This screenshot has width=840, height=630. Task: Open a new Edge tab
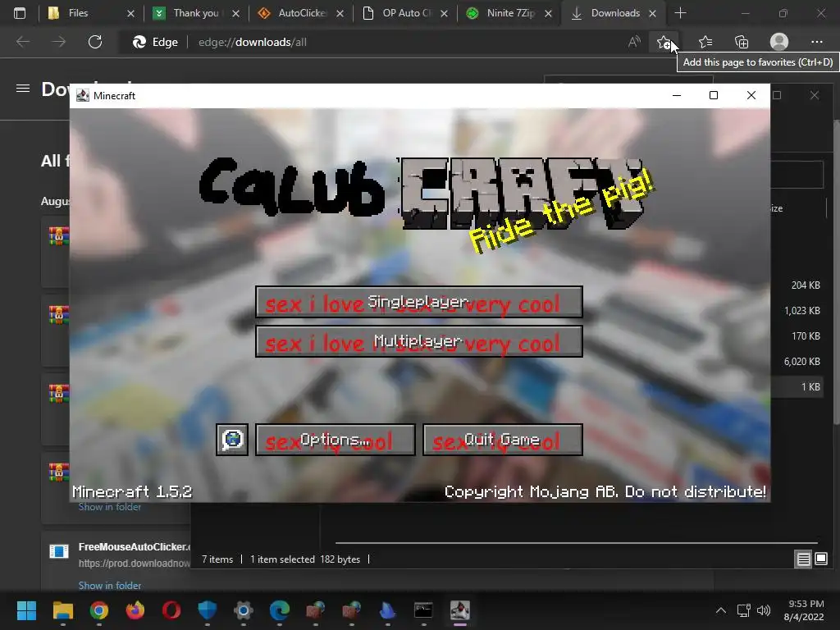point(680,13)
